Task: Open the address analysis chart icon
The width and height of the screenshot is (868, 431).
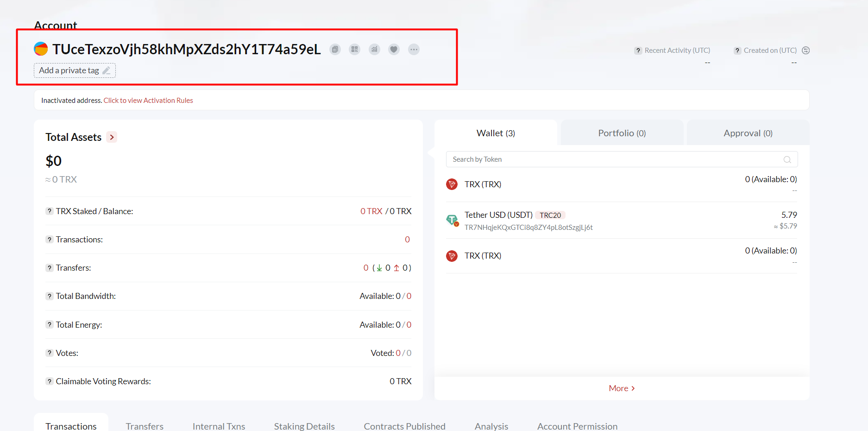Action: (x=374, y=49)
